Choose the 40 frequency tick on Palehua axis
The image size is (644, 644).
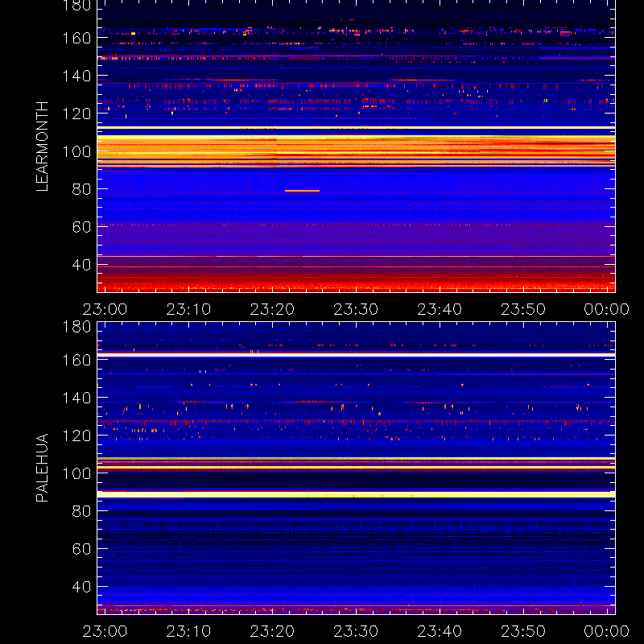tap(81, 587)
